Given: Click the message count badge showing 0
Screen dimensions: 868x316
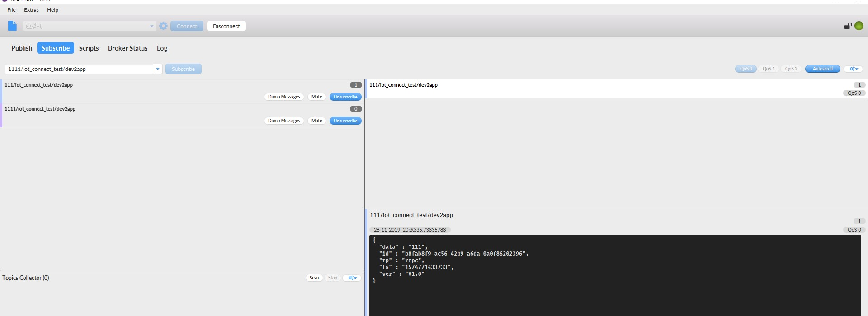Looking at the screenshot, I should click(x=356, y=109).
